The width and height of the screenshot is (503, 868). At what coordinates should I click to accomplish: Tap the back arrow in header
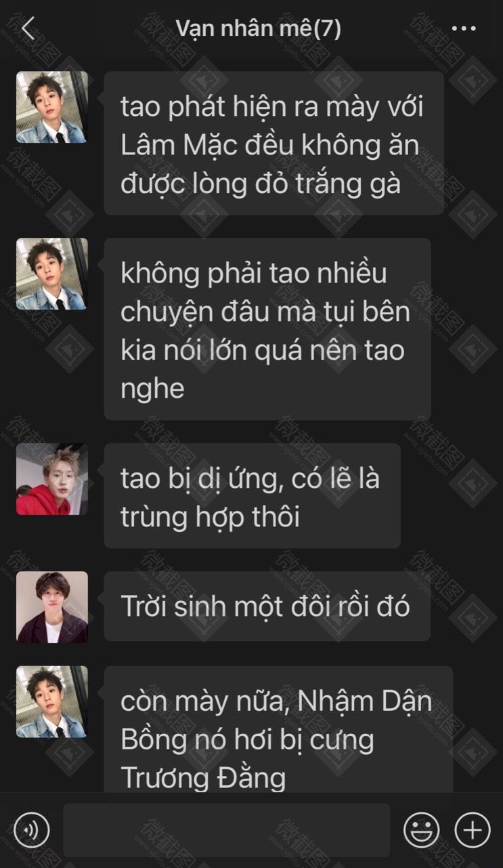28,28
